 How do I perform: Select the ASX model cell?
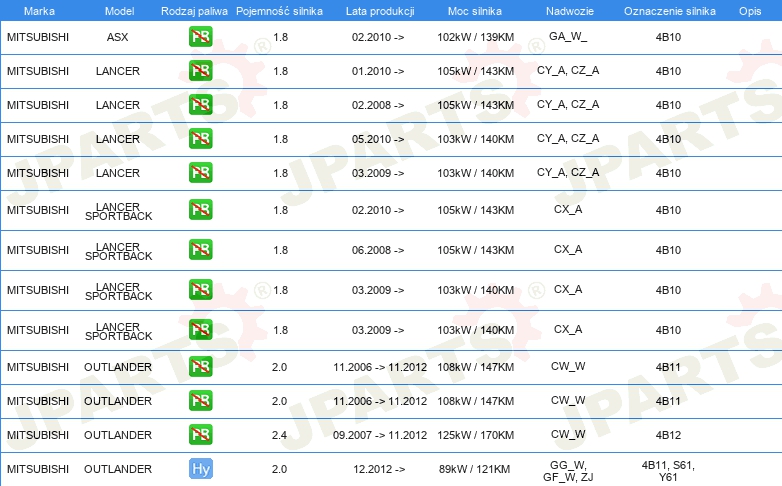click(x=118, y=37)
